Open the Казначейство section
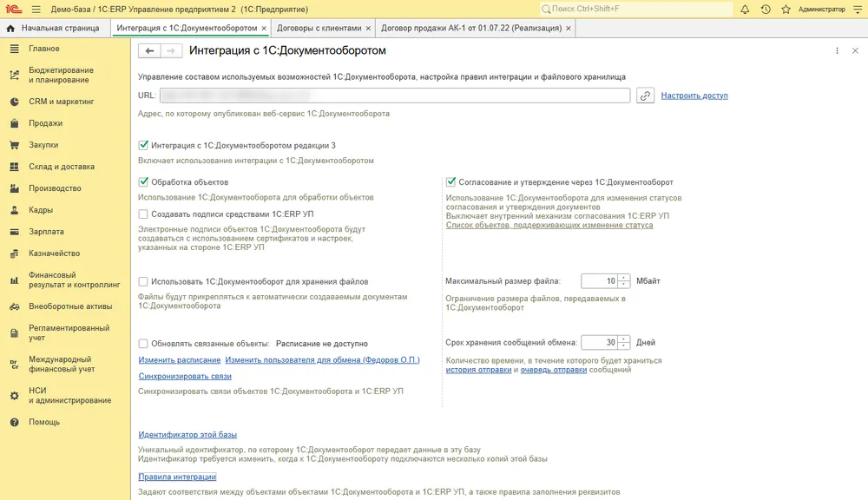Image resolution: width=868 pixels, height=500 pixels. [x=54, y=253]
